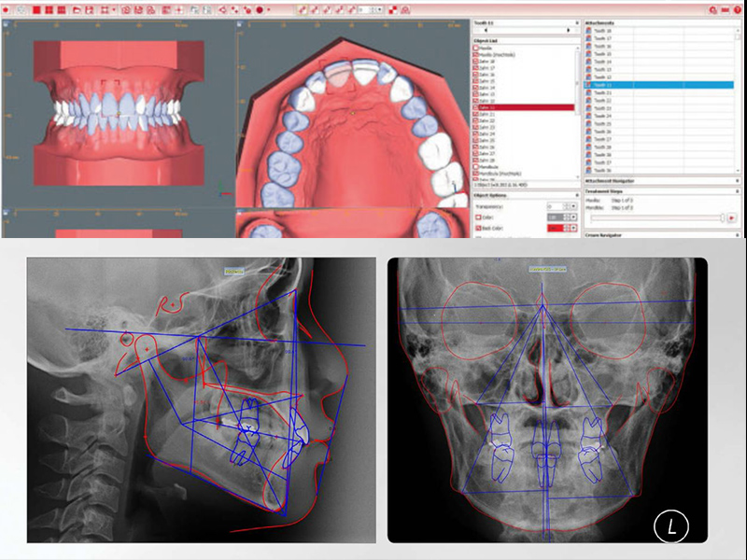Click the red record circle toolbar icon

coord(256,9)
